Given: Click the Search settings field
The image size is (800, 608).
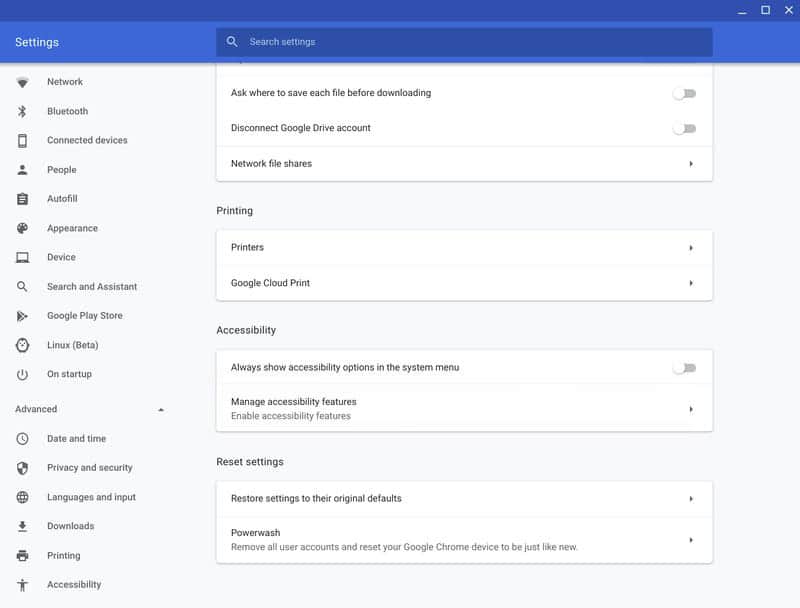Looking at the screenshot, I should pyautogui.click(x=464, y=42).
